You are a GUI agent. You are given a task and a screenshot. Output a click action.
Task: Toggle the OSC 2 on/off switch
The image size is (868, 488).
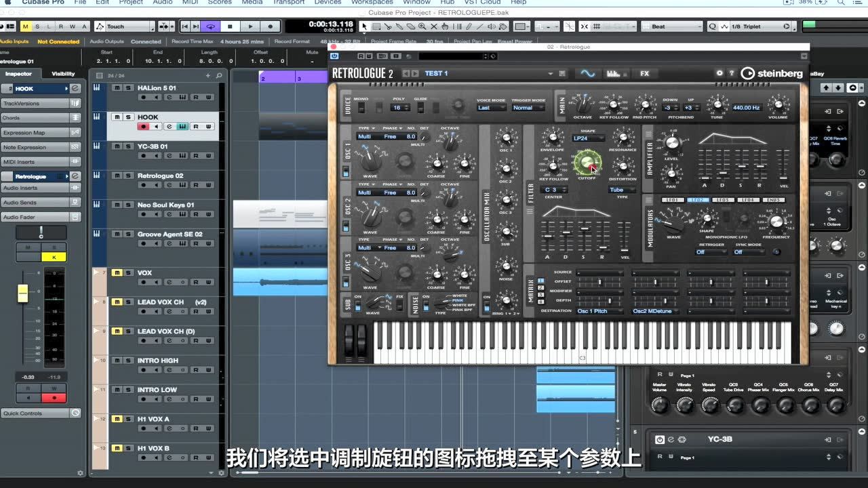point(346,227)
